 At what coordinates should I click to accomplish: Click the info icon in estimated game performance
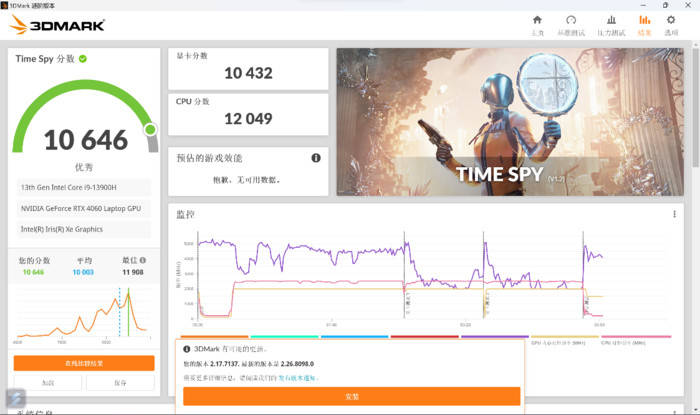(x=316, y=158)
